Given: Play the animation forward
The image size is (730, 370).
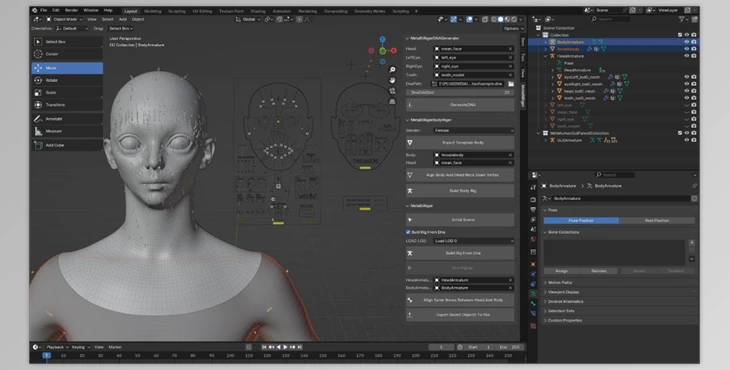Looking at the screenshot, I should 285,347.
